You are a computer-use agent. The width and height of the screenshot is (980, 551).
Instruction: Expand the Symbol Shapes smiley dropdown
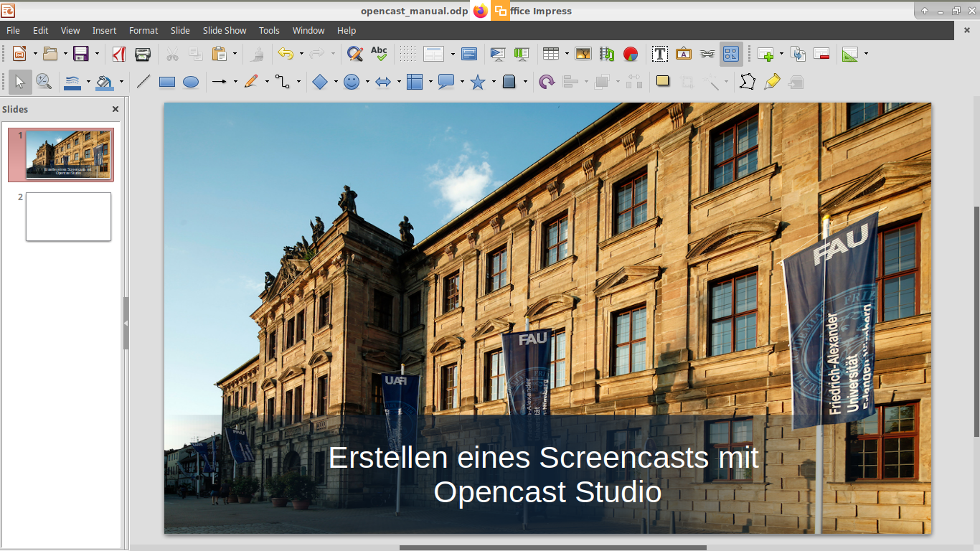point(367,82)
